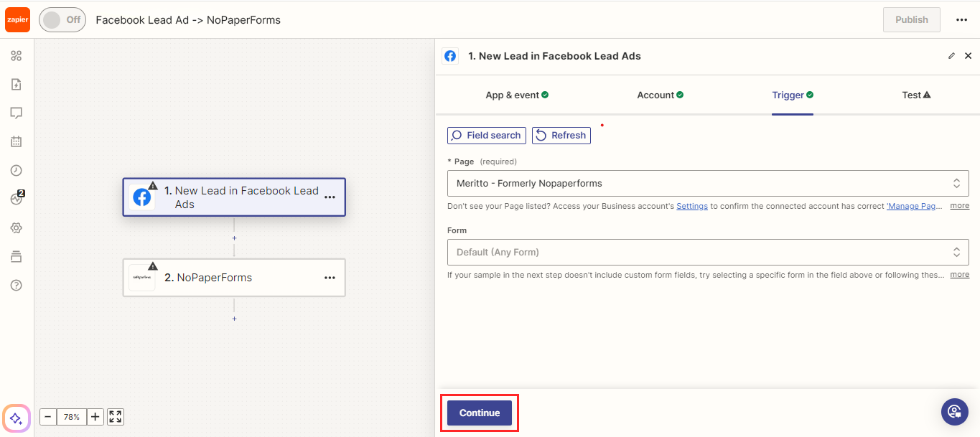The image size is (980, 437).
Task: Select the New Lead in Facebook Lead Ads step
Action: 234,197
